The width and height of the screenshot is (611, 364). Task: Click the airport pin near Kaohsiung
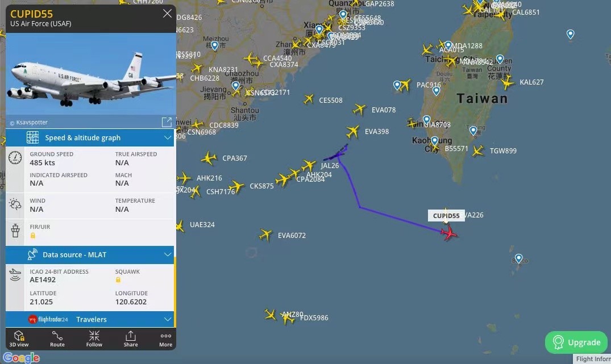[434, 141]
